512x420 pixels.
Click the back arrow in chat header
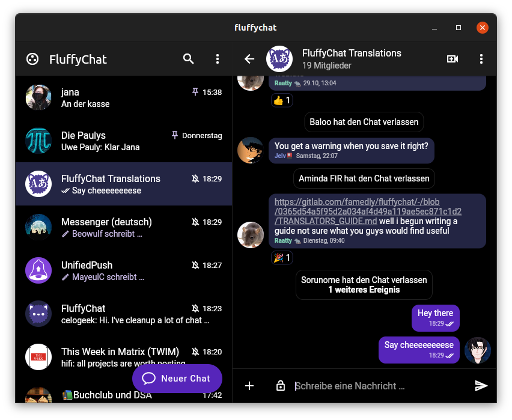(249, 59)
